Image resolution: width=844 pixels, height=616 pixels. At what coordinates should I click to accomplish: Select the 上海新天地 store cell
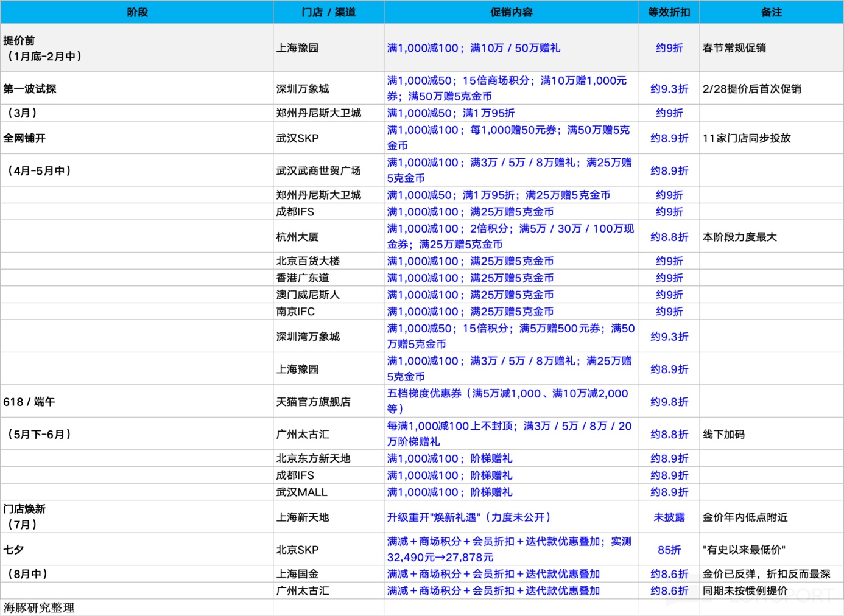(329, 517)
